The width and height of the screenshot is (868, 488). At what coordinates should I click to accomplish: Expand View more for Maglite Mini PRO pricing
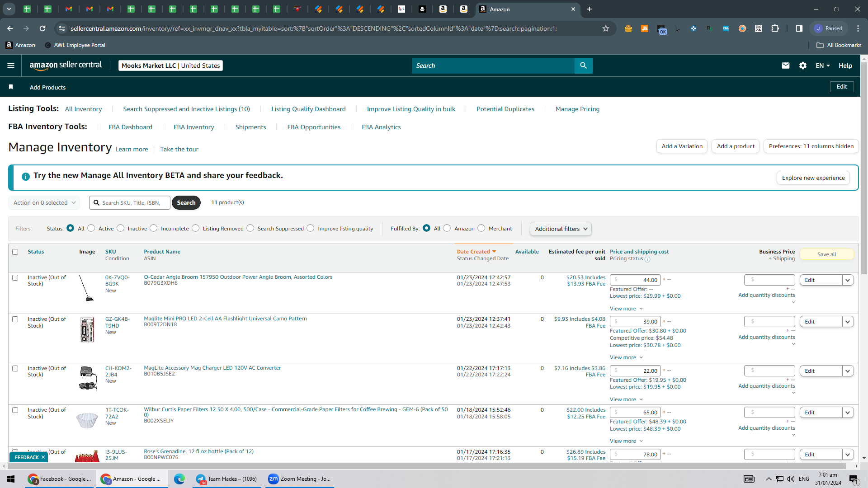click(626, 357)
